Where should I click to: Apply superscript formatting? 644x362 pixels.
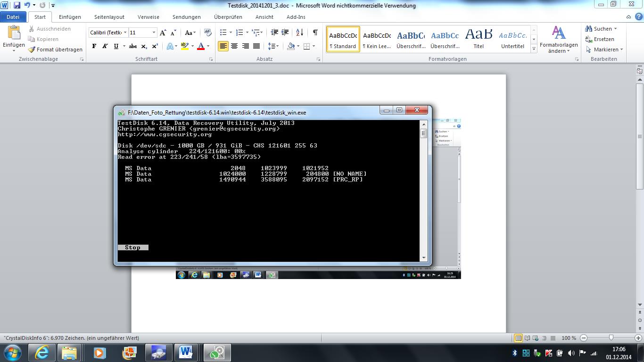(x=155, y=46)
